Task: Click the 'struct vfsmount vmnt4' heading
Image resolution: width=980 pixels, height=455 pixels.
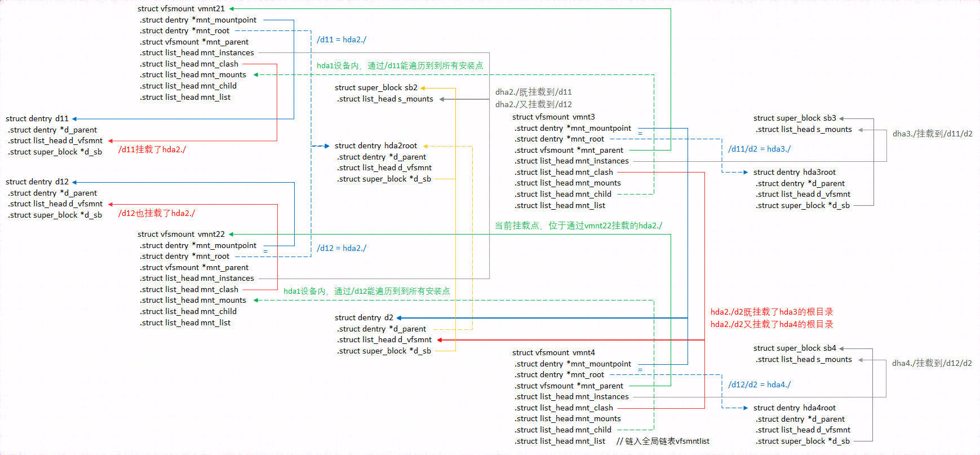Action: click(x=553, y=352)
